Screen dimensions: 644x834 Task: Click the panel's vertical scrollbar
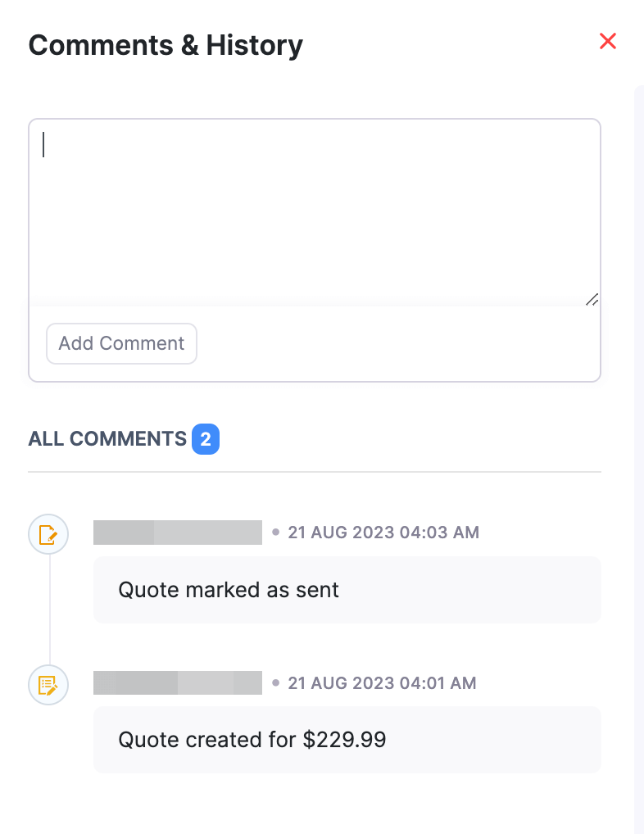638,410
